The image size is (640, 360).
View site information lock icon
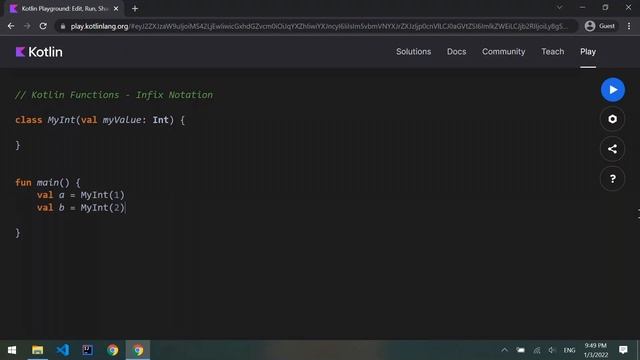(62, 27)
